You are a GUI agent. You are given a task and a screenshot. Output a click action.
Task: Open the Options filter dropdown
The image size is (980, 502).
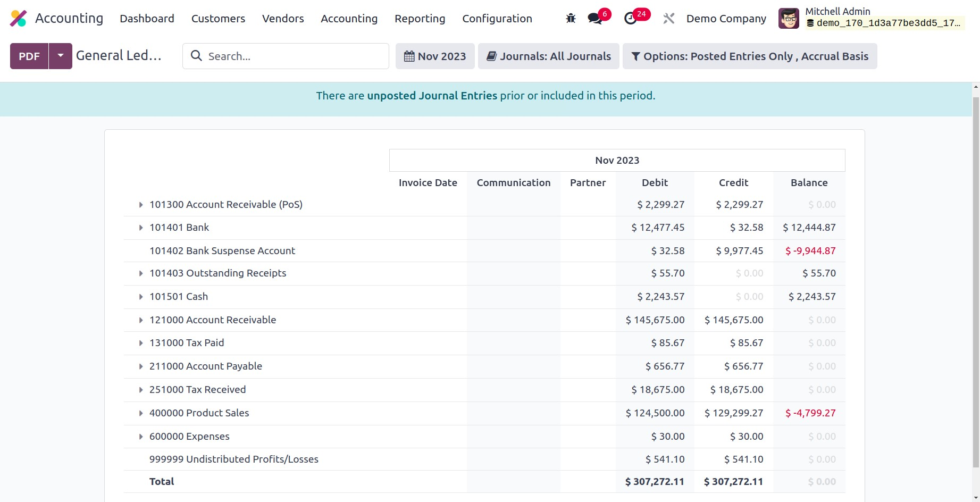pyautogui.click(x=749, y=56)
